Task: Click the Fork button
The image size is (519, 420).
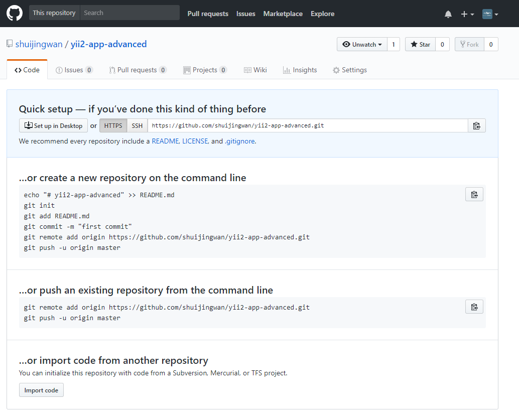Action: [x=469, y=45]
